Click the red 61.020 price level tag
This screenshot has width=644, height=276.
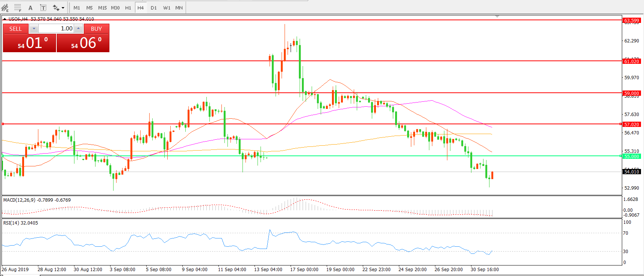(x=631, y=61)
